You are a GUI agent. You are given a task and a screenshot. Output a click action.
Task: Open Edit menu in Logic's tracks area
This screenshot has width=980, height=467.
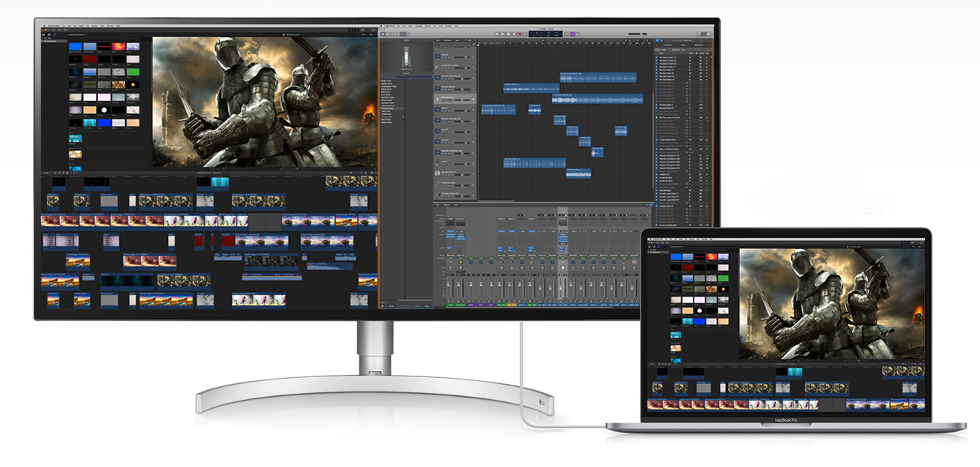437,40
